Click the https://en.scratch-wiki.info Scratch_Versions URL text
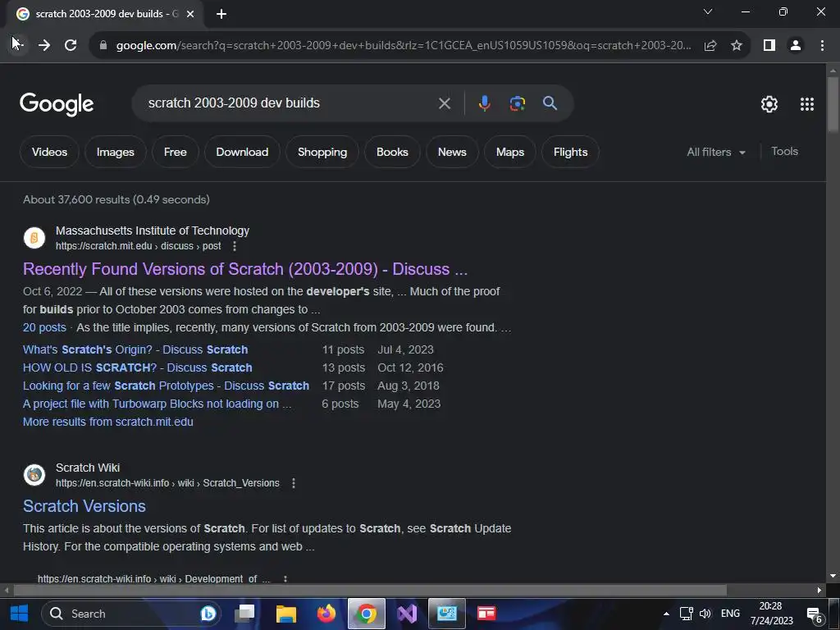This screenshot has height=630, width=840. pos(167,483)
